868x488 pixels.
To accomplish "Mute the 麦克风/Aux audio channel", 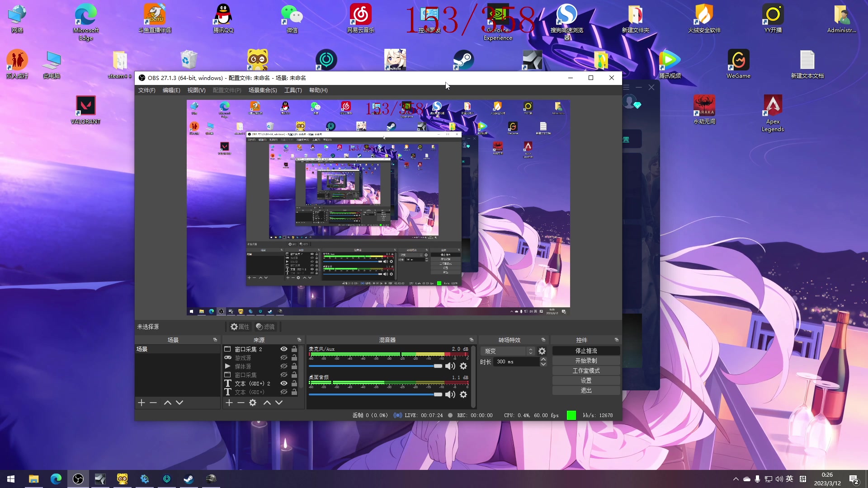I will tap(450, 366).
